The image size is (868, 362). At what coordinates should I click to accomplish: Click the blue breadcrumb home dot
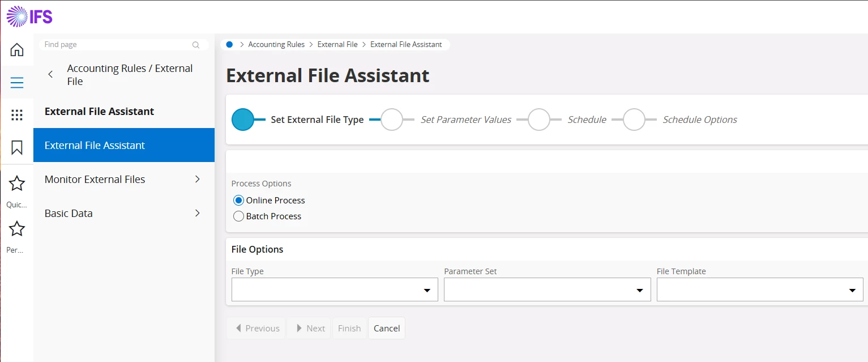coord(229,44)
